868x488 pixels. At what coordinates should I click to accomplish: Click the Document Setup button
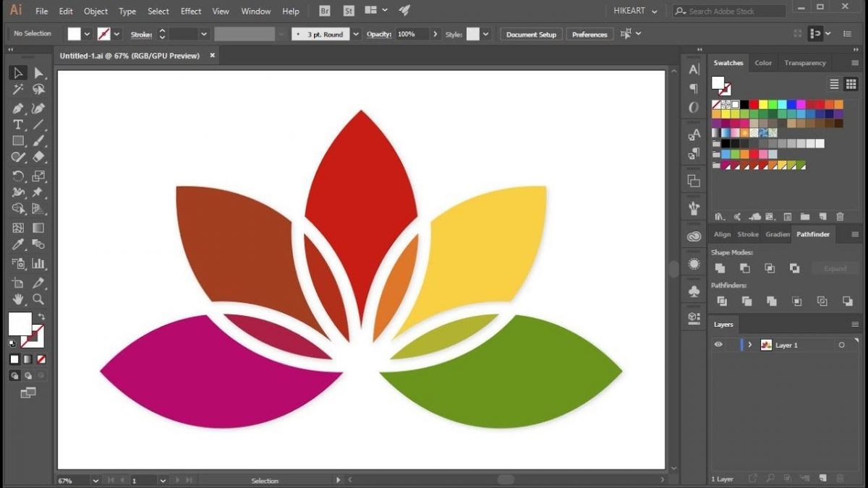click(530, 33)
